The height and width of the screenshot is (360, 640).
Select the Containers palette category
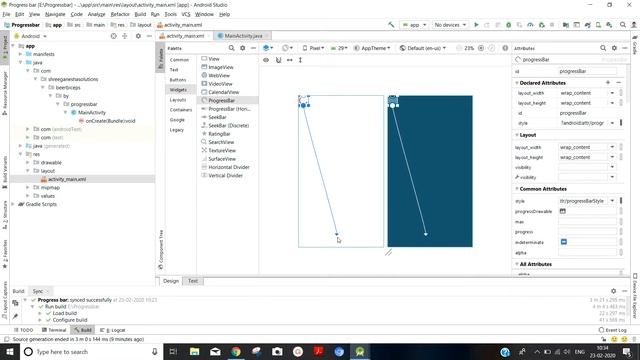click(181, 110)
